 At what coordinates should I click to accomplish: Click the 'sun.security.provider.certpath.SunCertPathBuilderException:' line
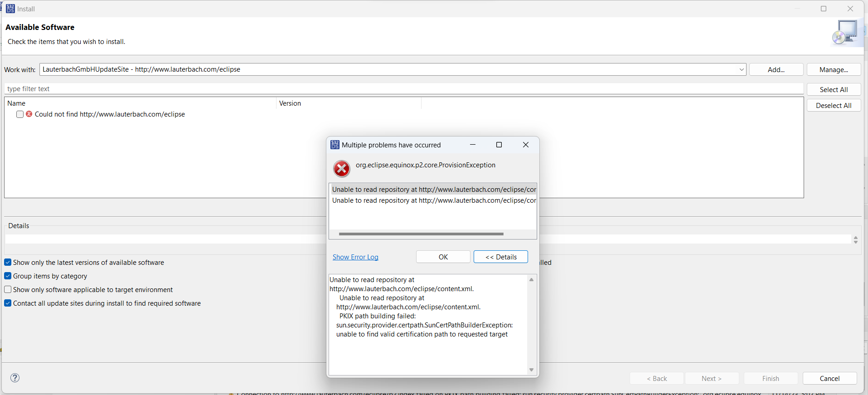(425, 325)
